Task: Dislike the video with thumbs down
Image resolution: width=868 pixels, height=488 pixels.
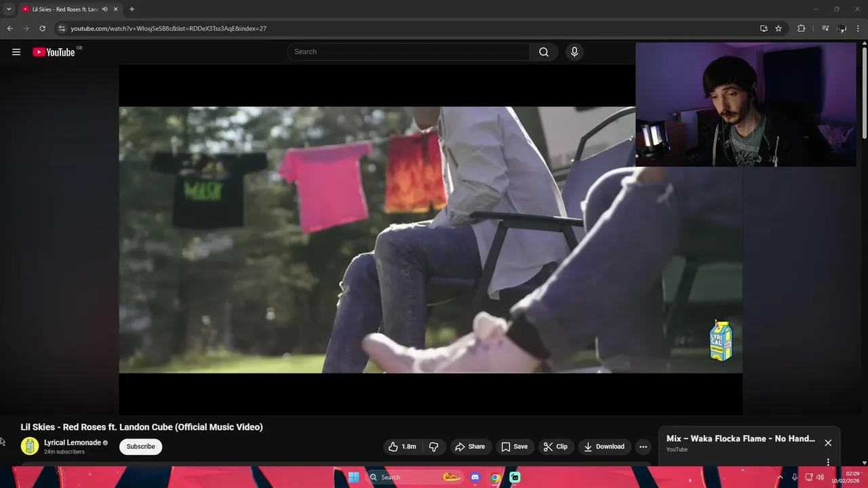Action: point(434,447)
